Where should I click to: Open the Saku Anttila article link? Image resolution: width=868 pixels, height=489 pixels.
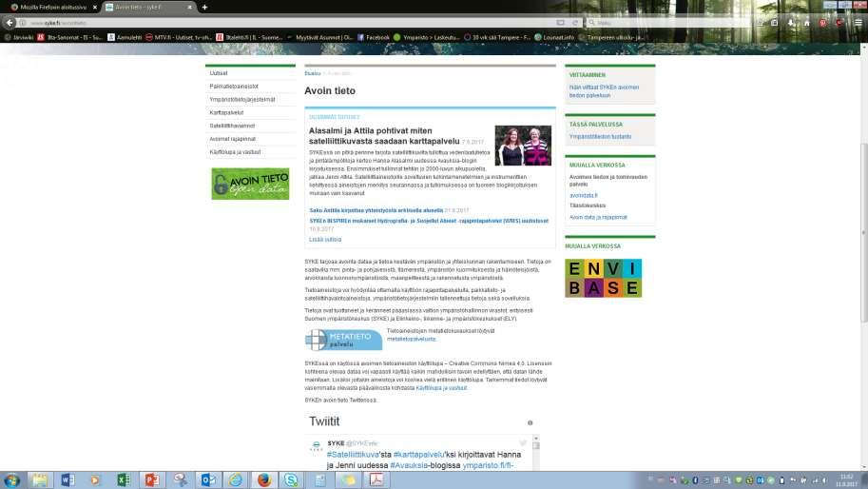(x=376, y=210)
